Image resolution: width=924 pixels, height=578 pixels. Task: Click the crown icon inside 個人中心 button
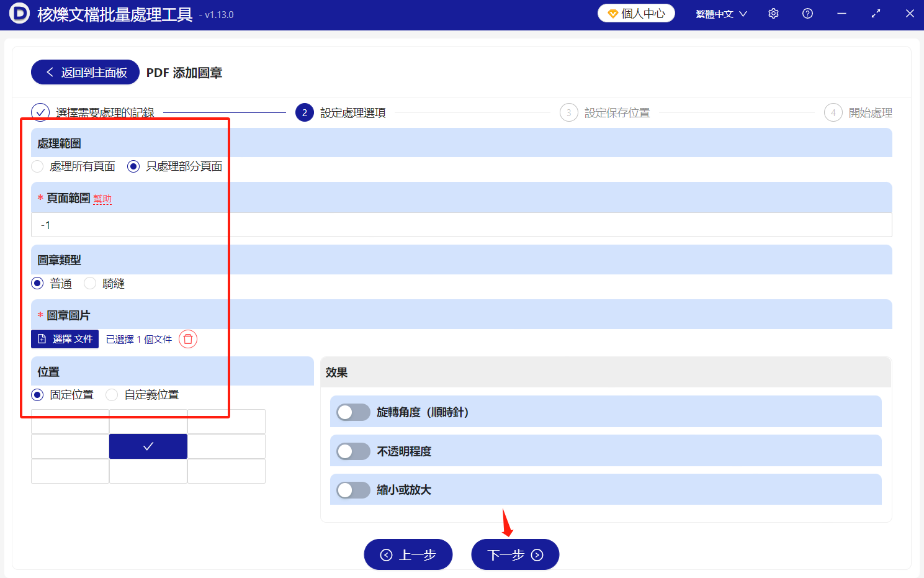coord(613,12)
